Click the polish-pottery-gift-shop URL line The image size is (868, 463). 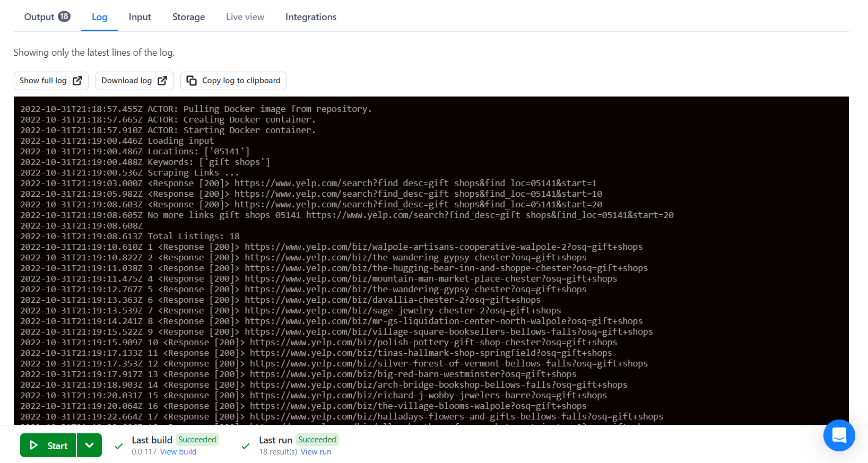coord(319,343)
